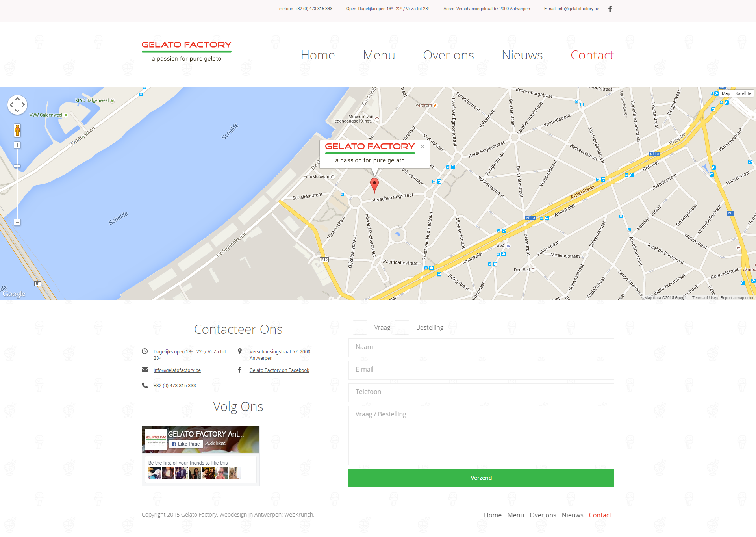Click the Verdrom restaurant map marker
The image size is (756, 537).
click(435, 105)
